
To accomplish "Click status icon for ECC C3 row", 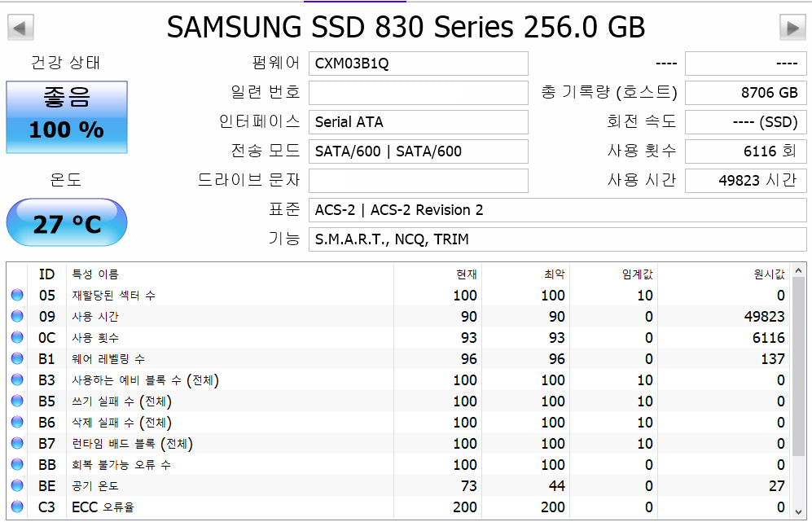I will coord(17,507).
